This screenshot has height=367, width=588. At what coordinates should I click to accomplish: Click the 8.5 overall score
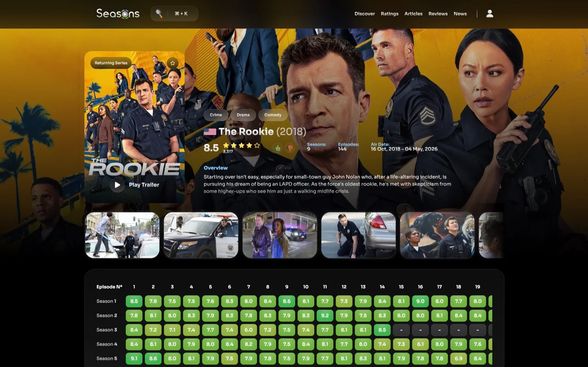click(x=211, y=148)
